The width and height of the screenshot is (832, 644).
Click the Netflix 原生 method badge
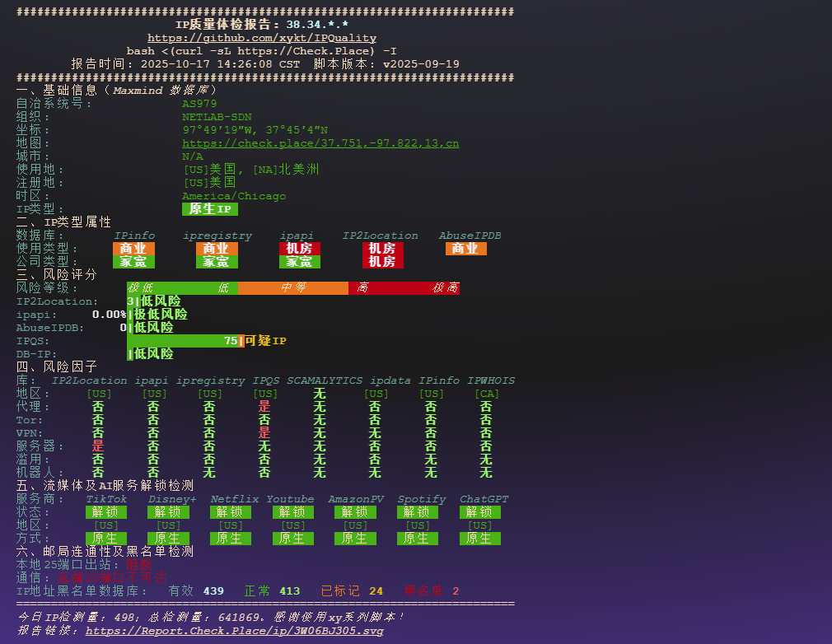(x=231, y=539)
